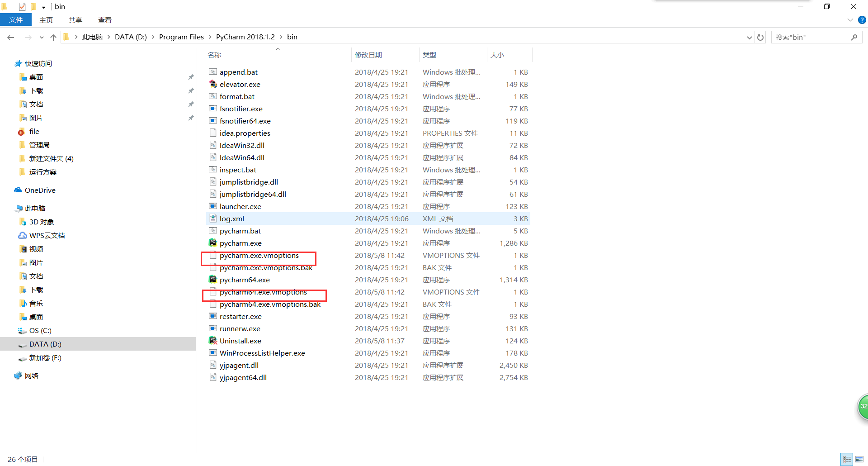Select runnerw.exe file
868x466 pixels.
click(x=368, y=329)
